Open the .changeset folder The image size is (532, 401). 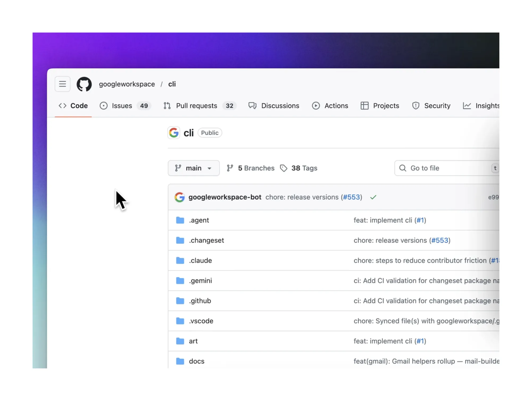pos(206,240)
